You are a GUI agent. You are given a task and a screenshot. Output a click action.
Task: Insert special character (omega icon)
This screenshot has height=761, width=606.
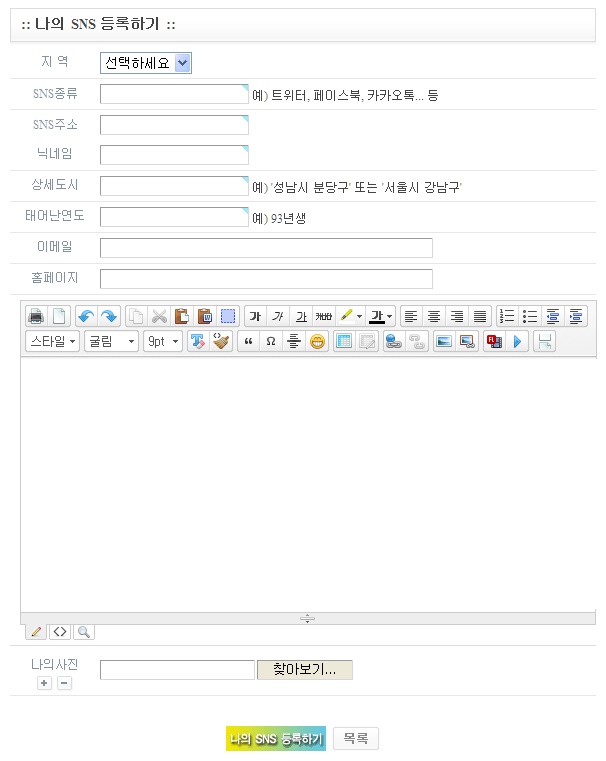pos(271,342)
